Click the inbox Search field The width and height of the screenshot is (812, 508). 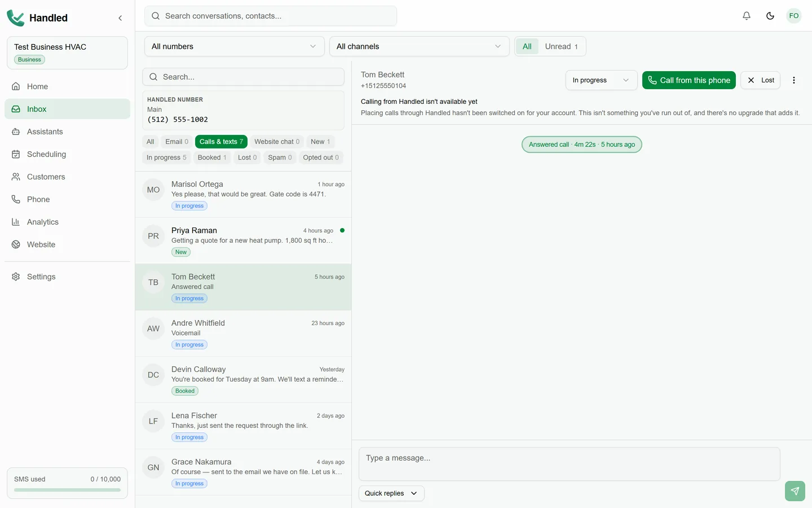(x=243, y=77)
